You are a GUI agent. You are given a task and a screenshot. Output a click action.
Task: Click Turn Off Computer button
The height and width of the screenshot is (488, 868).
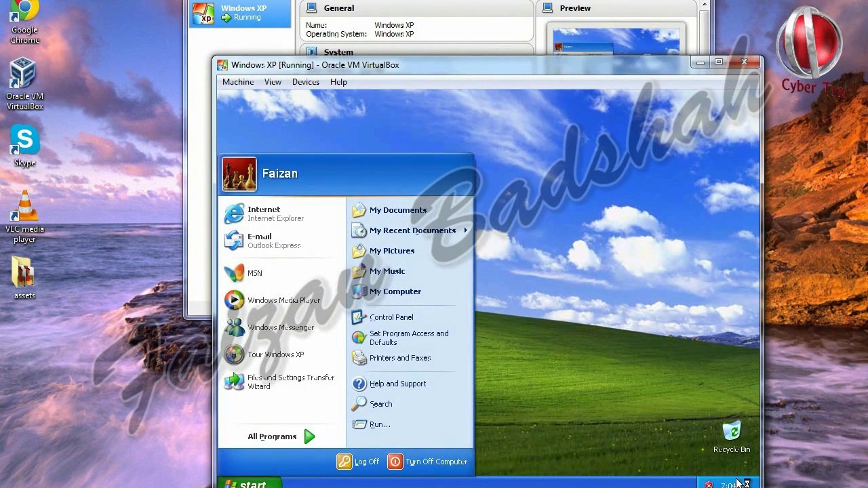[x=428, y=462]
